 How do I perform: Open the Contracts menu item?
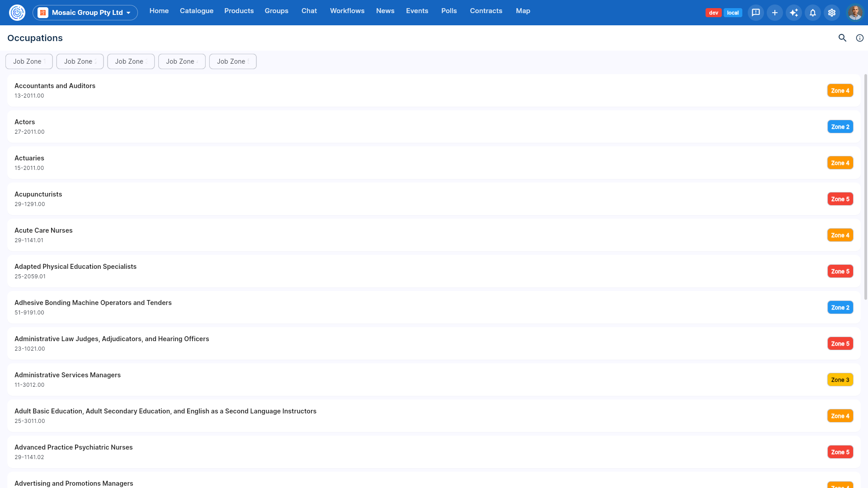486,11
